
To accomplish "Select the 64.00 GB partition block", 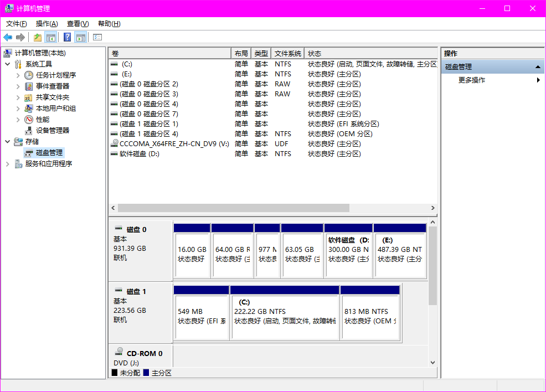I will 232,251.
